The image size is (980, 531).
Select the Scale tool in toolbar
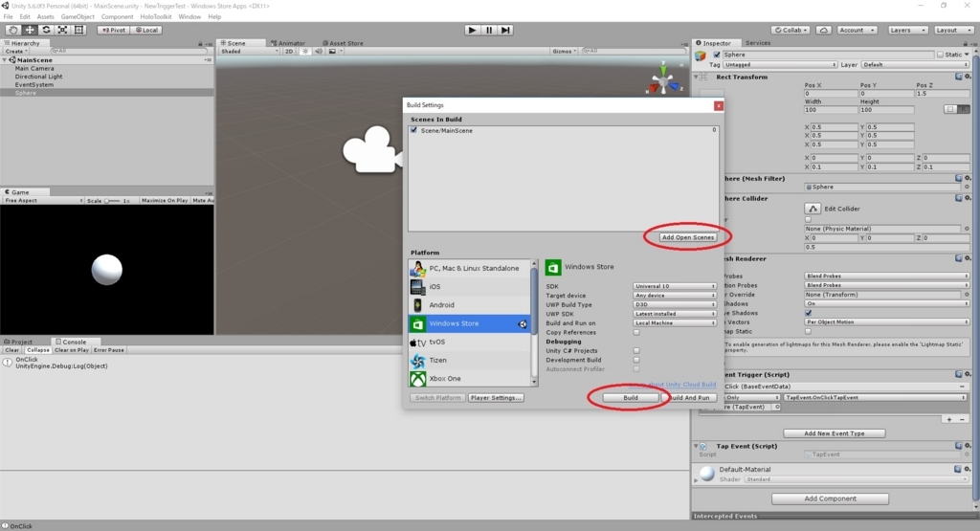[62, 30]
